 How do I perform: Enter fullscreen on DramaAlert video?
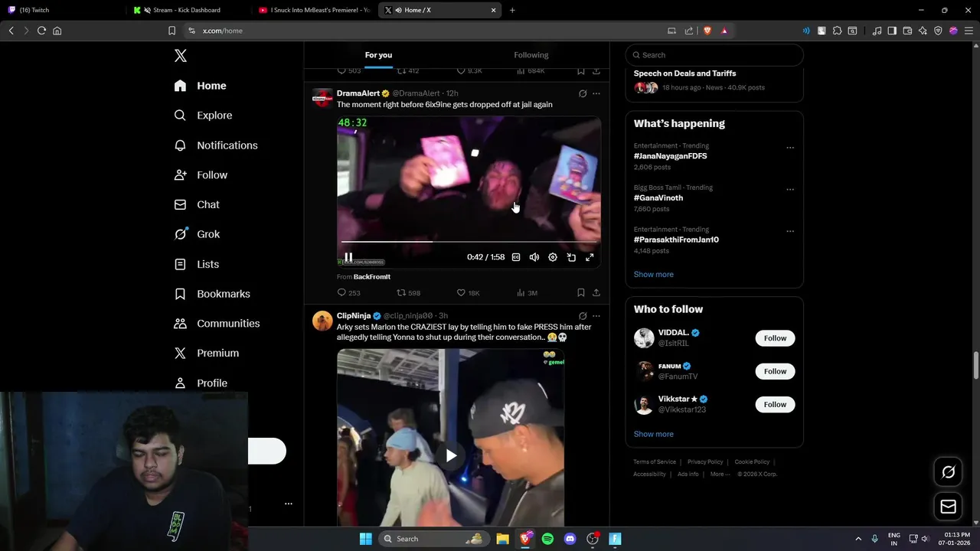pyautogui.click(x=590, y=257)
